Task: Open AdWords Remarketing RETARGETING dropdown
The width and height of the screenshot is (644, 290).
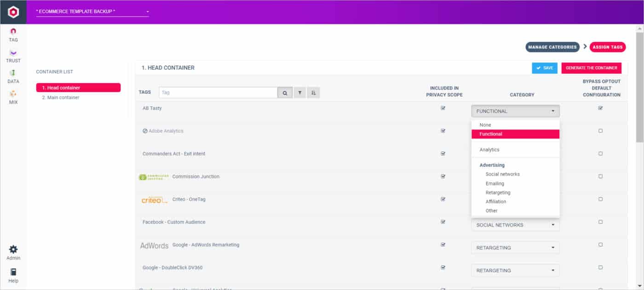Action: pyautogui.click(x=515, y=248)
